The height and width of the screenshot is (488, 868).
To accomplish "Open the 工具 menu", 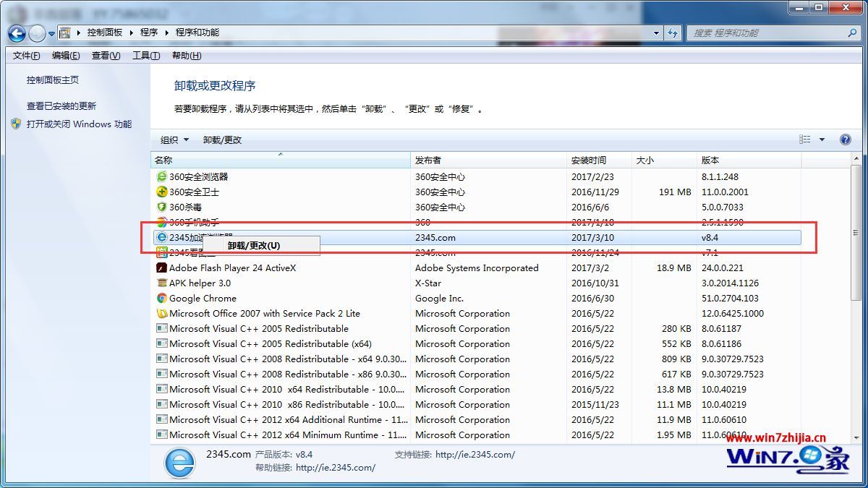I will (x=145, y=55).
